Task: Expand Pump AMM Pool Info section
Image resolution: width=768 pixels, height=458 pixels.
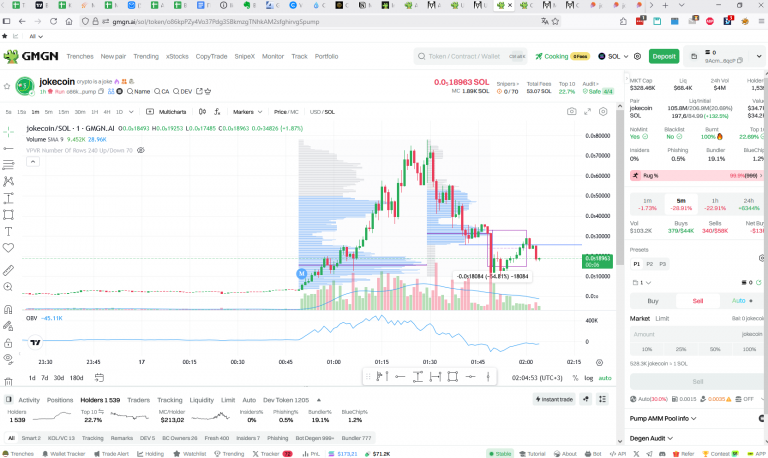Action: tap(663, 418)
